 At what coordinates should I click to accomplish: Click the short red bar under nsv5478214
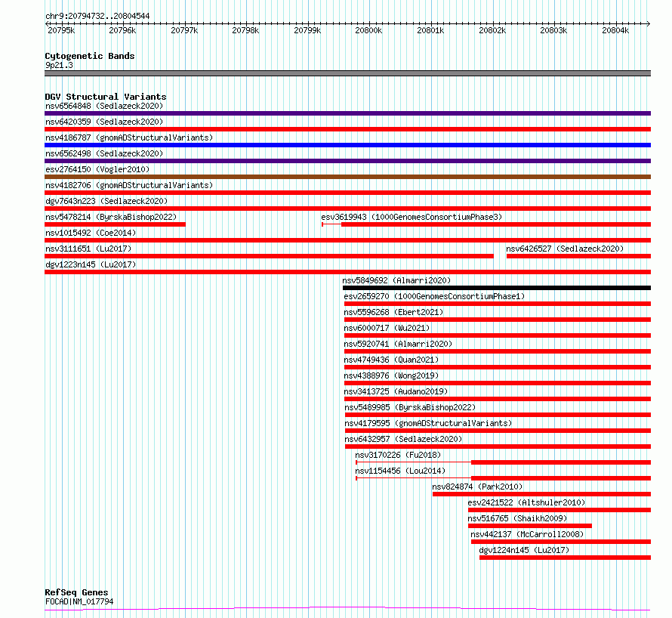[x=115, y=224]
